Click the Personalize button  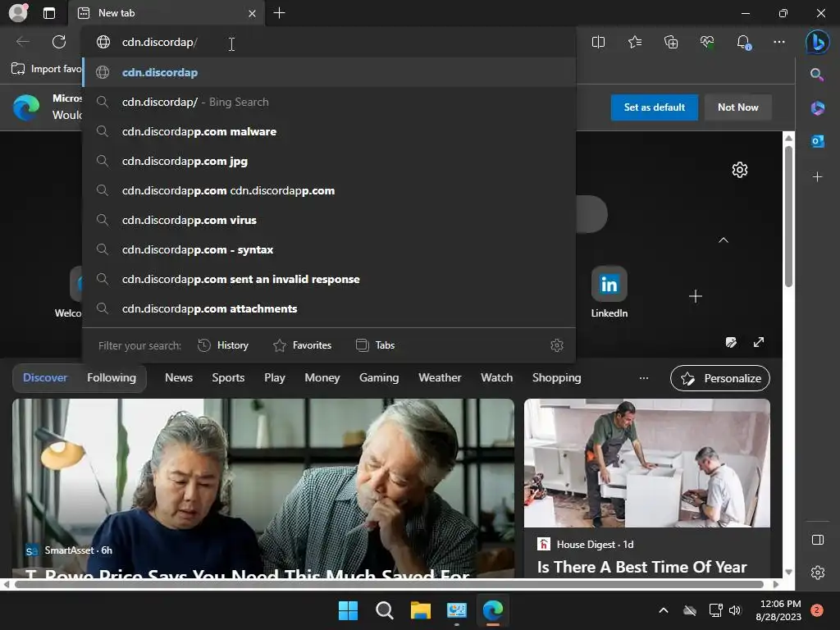click(720, 378)
